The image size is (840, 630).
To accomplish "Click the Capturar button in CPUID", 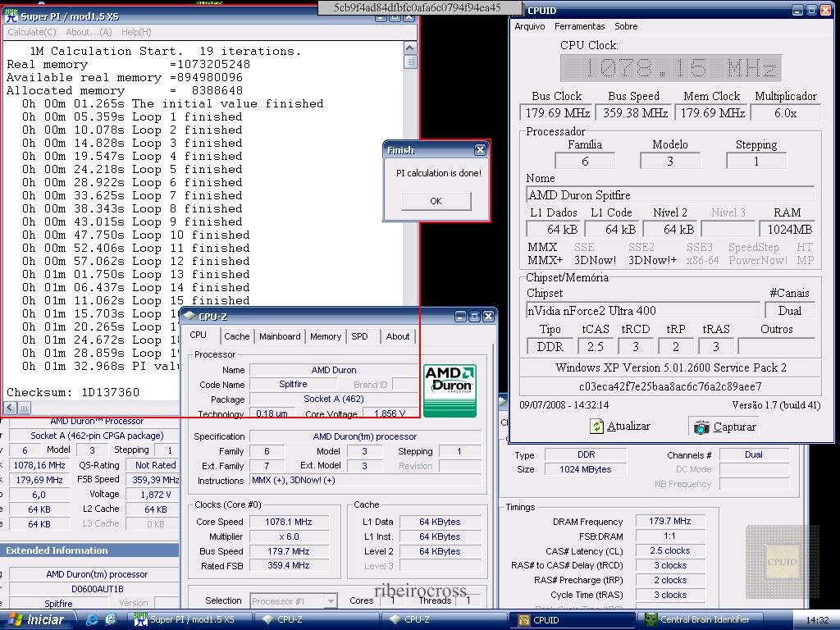I will [725, 427].
